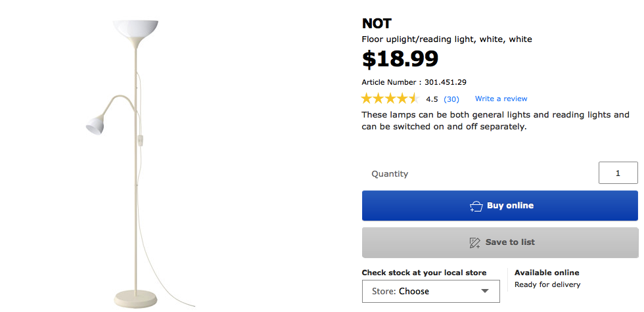Click the shopping cart icon on Buy online

coord(476,206)
